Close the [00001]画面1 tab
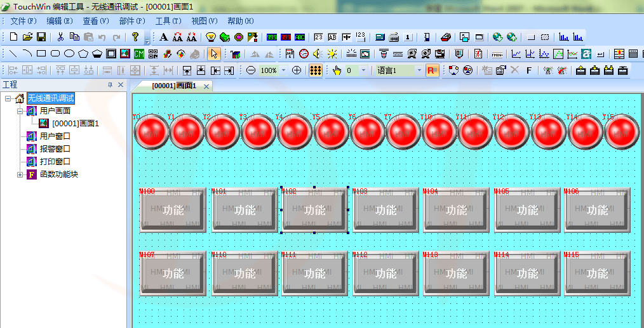 (206, 86)
